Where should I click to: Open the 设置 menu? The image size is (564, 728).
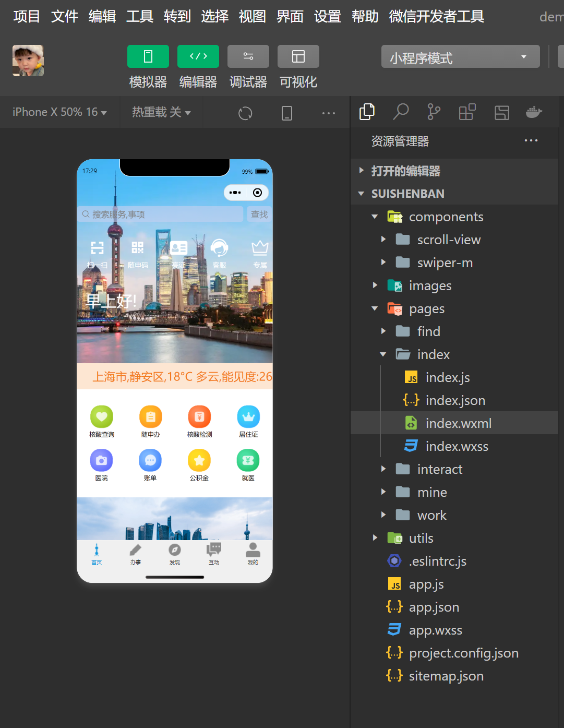(328, 16)
